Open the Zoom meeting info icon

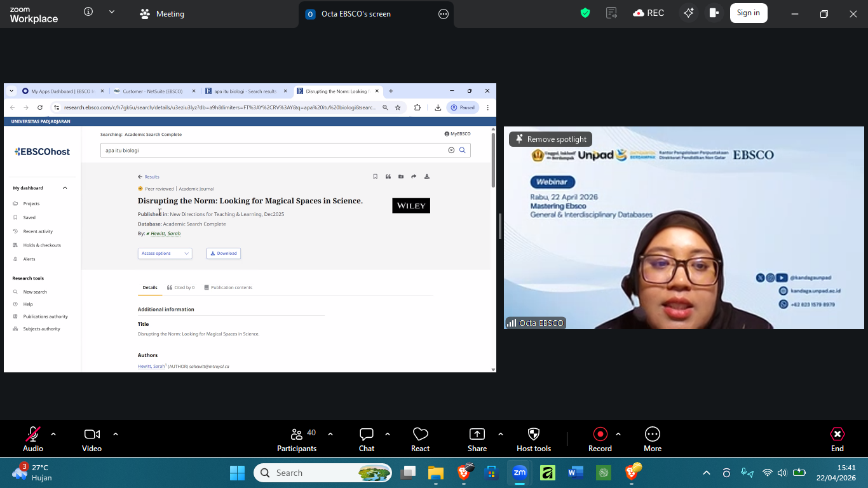pos(88,11)
